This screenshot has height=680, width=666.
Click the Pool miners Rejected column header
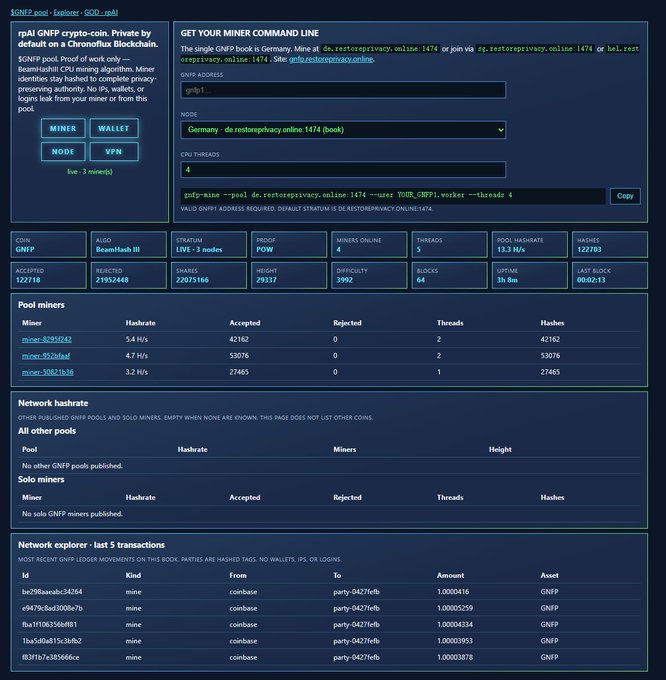[x=347, y=323]
